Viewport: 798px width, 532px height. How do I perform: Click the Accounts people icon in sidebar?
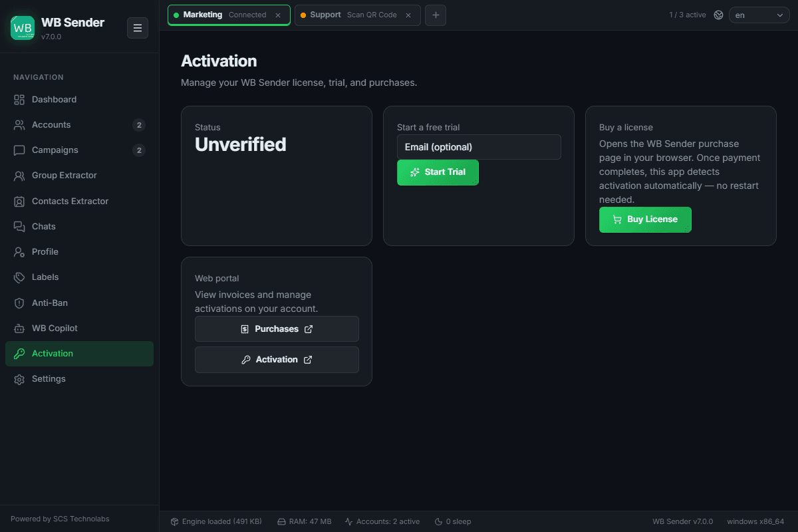pyautogui.click(x=19, y=125)
